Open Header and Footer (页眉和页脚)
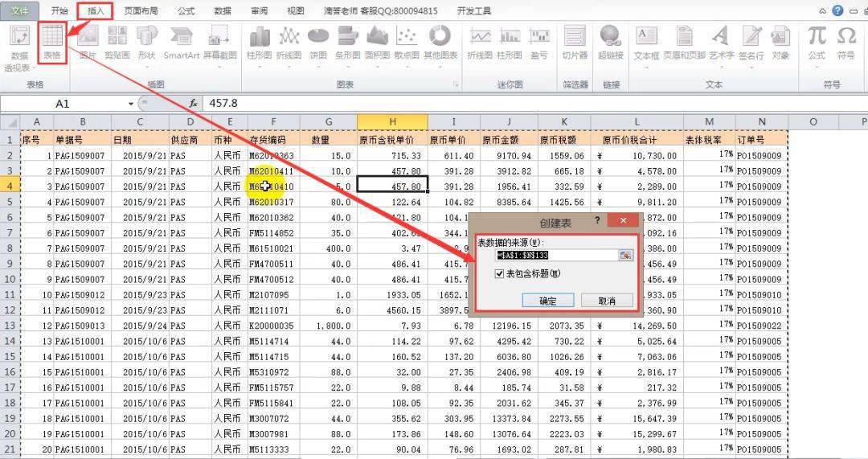The width and height of the screenshot is (868, 459). 684,43
